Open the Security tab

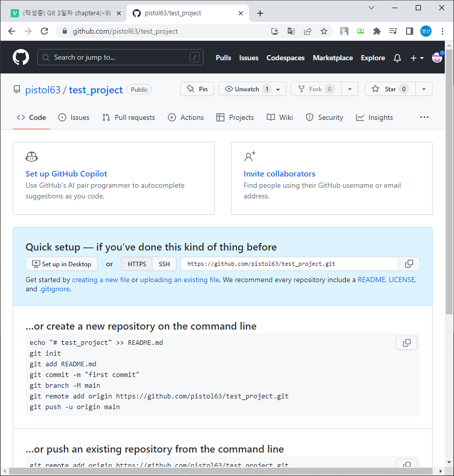click(324, 117)
